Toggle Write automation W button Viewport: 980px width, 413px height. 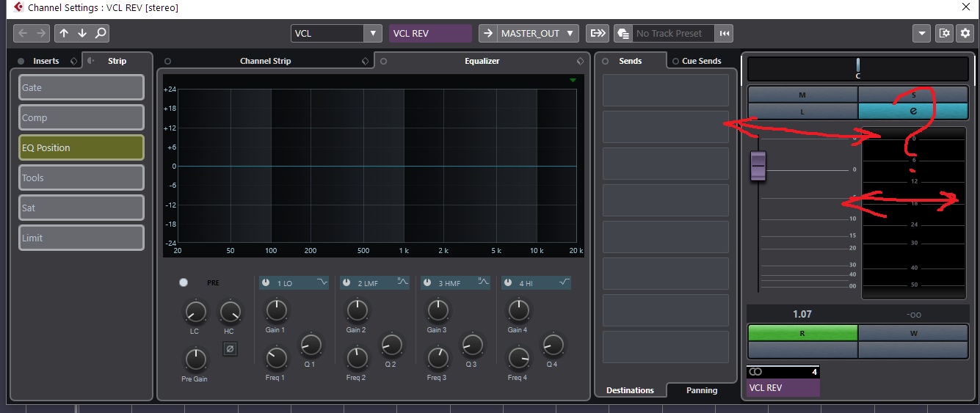(913, 333)
